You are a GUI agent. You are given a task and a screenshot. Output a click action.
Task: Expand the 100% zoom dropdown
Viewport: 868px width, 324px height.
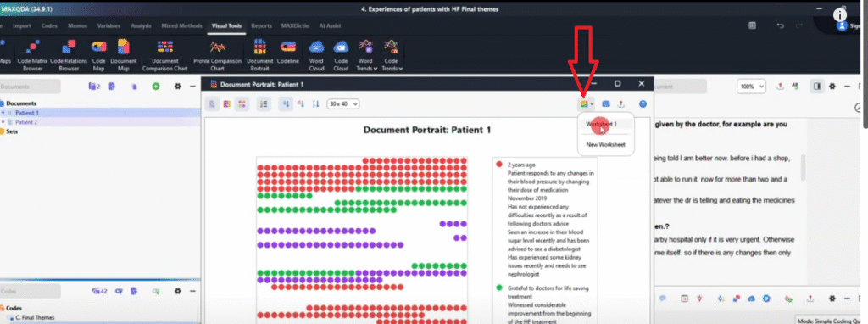click(x=751, y=87)
